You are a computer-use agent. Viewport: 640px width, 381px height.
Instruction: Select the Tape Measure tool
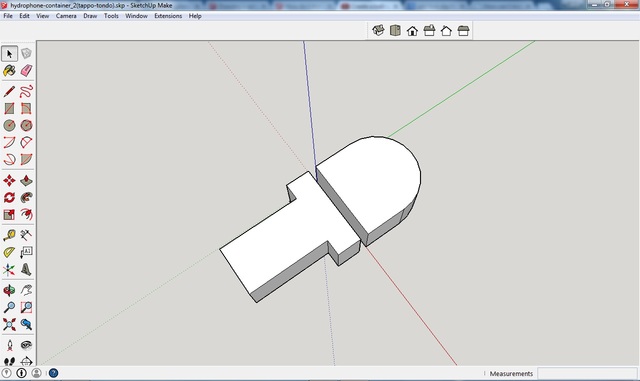9,235
